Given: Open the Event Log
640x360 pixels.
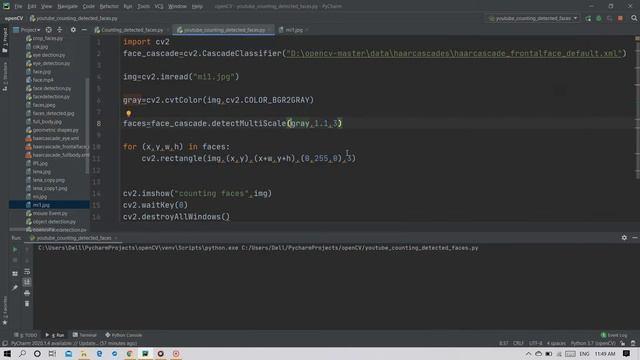Looking at the screenshot, I should (614, 335).
